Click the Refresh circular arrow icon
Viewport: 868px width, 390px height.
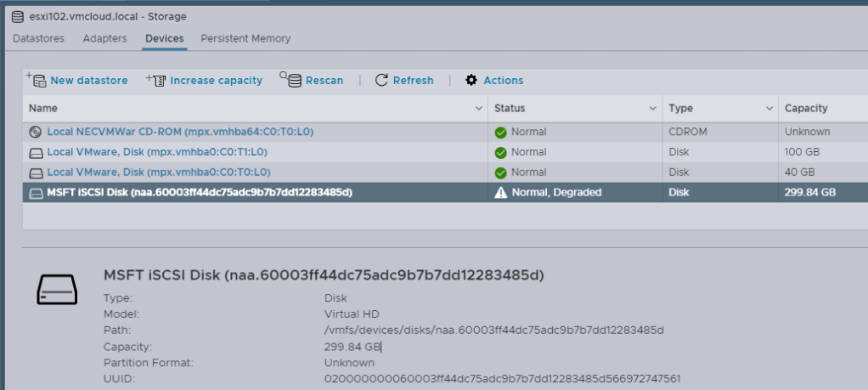(381, 80)
